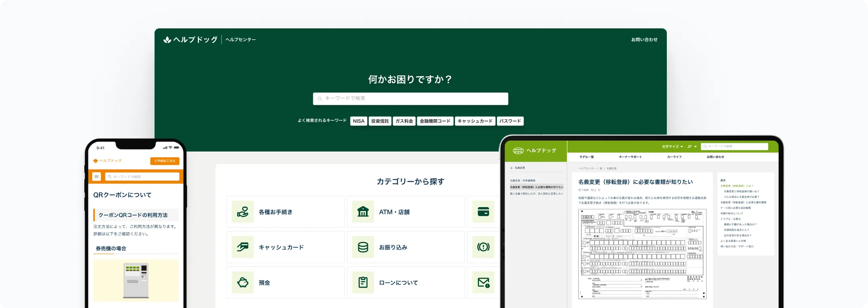Open the お振り込み category
This screenshot has height=308, width=868.
[x=406, y=247]
